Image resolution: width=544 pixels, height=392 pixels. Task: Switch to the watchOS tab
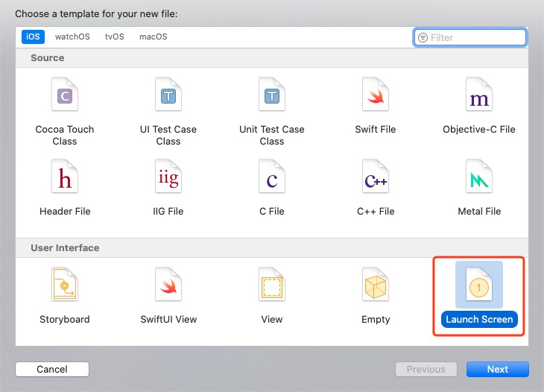pyautogui.click(x=72, y=37)
